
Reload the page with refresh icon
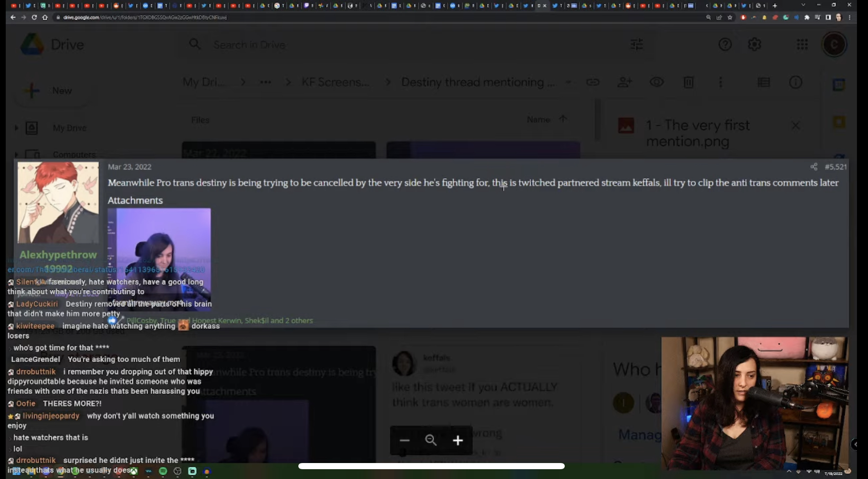[34, 17]
